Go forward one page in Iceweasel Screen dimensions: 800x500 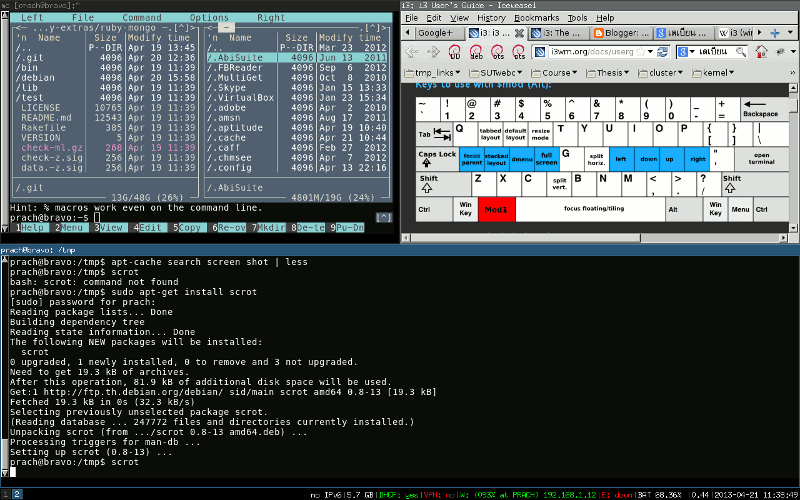(x=433, y=52)
